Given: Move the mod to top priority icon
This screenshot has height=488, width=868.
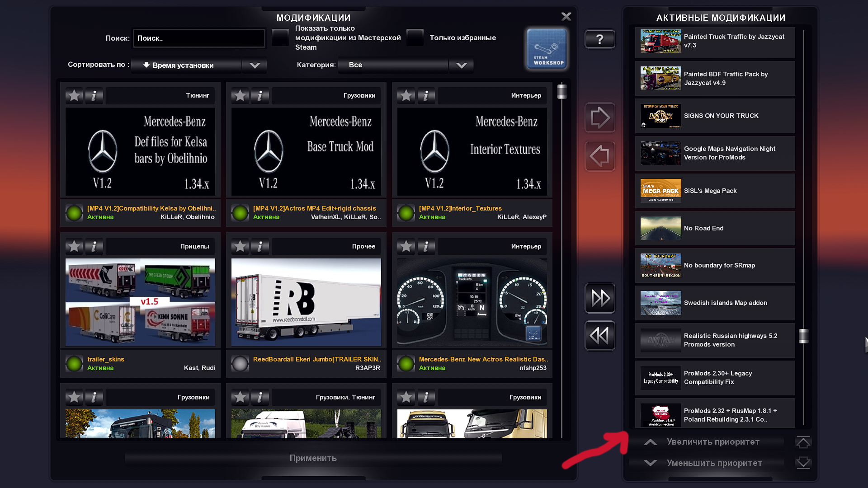Looking at the screenshot, I should (x=803, y=442).
